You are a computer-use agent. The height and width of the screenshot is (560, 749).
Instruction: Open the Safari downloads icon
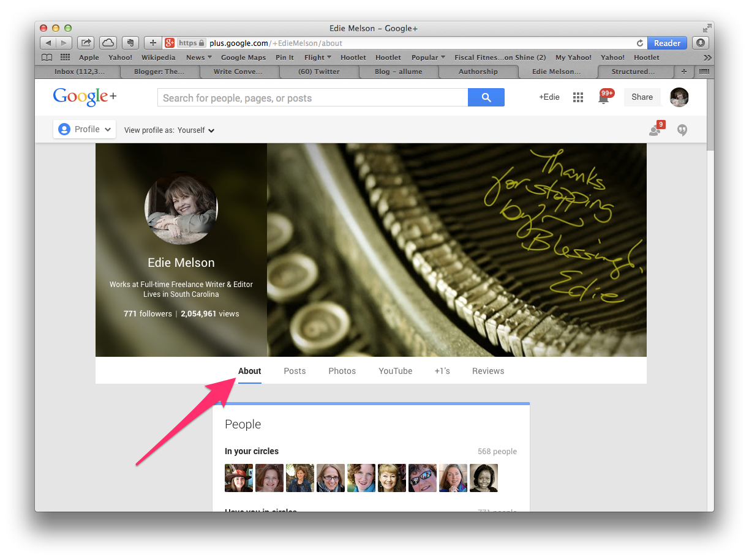(701, 43)
